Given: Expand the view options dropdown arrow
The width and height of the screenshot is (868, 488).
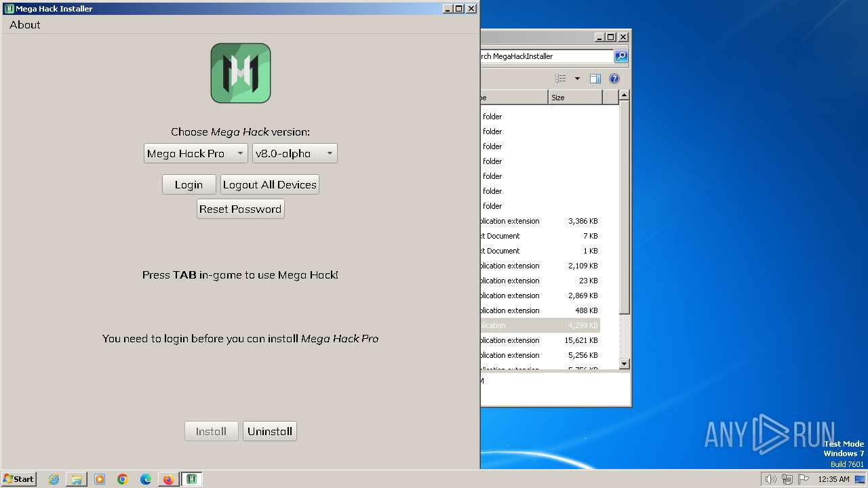Looking at the screenshot, I should [577, 79].
